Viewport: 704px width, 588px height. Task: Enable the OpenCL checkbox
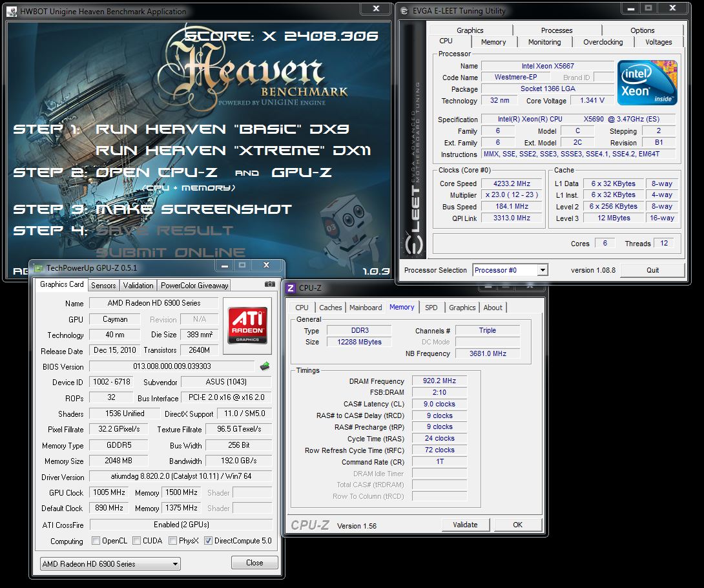tap(96, 540)
